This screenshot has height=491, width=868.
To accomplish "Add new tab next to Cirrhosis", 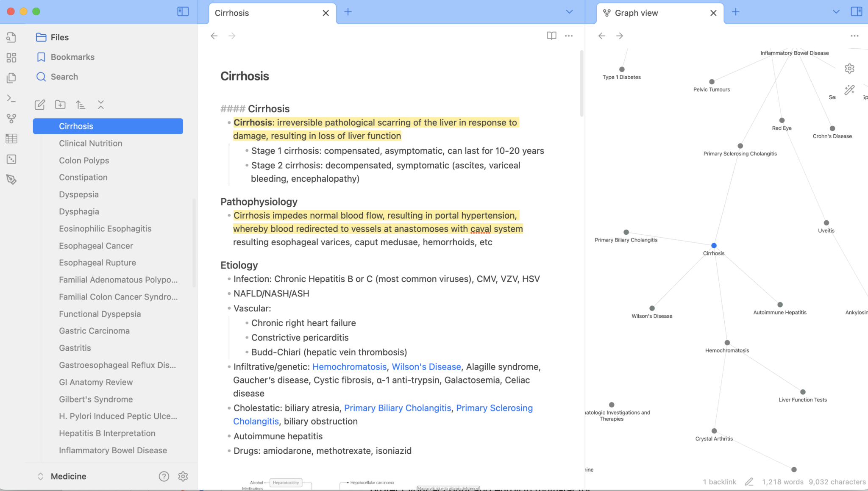I will [x=348, y=12].
